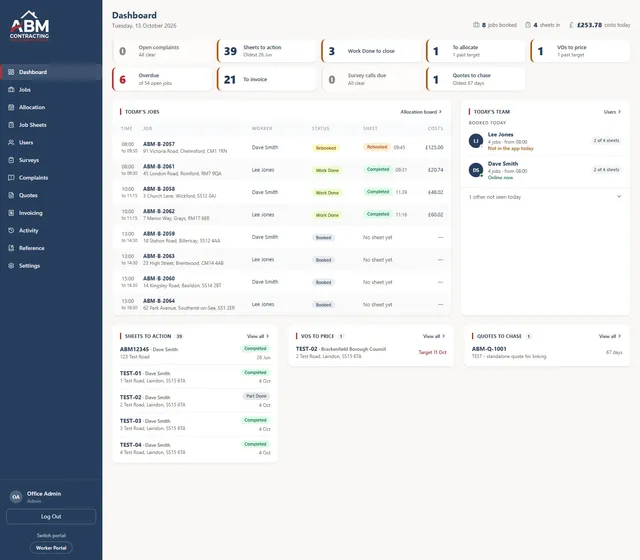The image size is (640, 560).
Task: Open sheet TEST-04 in Sheets to Action
Action: click(x=195, y=449)
